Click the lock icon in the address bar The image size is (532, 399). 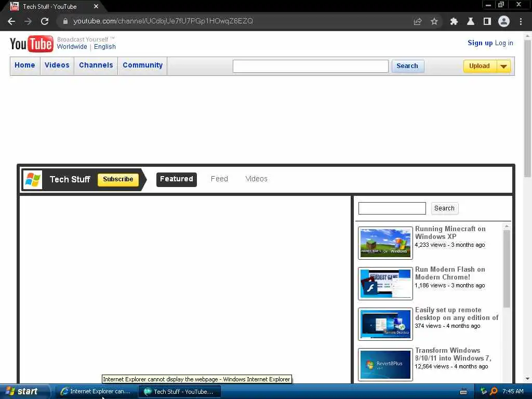pos(65,21)
